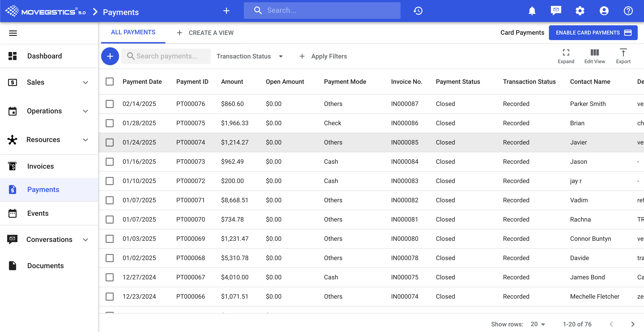644x332 pixels.
Task: Open the history clock icon
Action: tap(418, 11)
